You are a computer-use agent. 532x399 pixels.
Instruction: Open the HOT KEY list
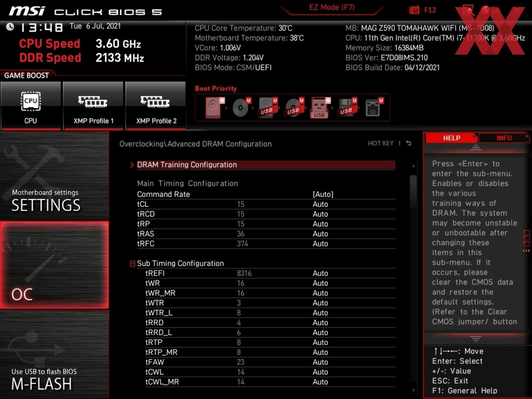[381, 143]
